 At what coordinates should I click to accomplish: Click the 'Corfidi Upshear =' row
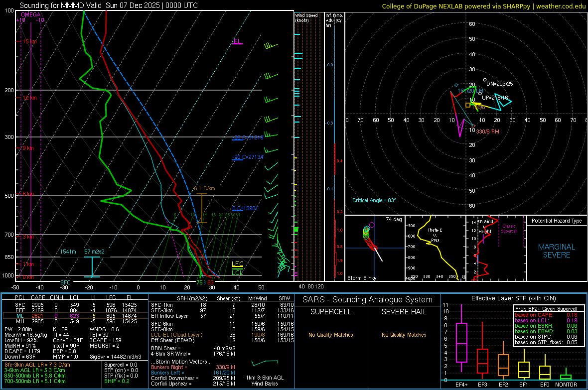[193, 384]
